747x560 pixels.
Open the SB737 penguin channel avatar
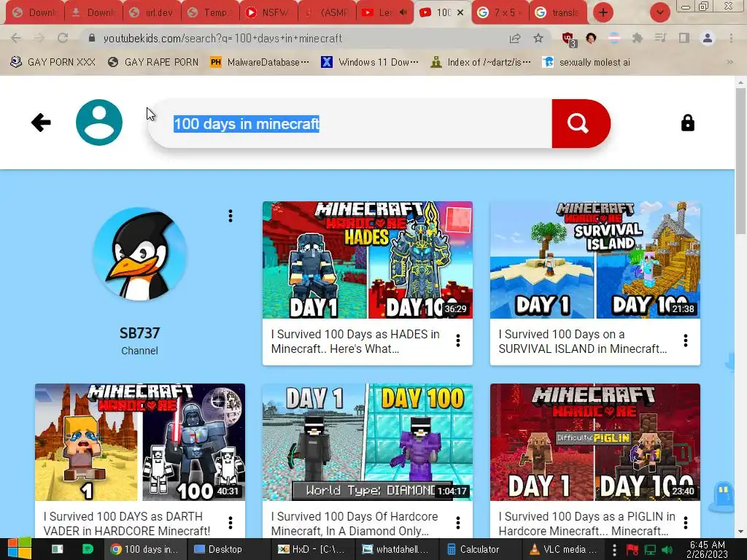pyautogui.click(x=139, y=253)
